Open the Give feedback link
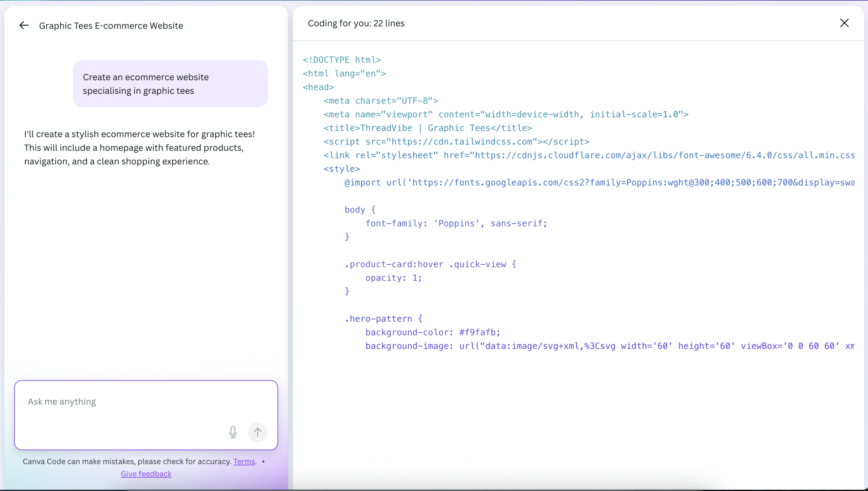Image resolution: width=868 pixels, height=491 pixels. [146, 474]
